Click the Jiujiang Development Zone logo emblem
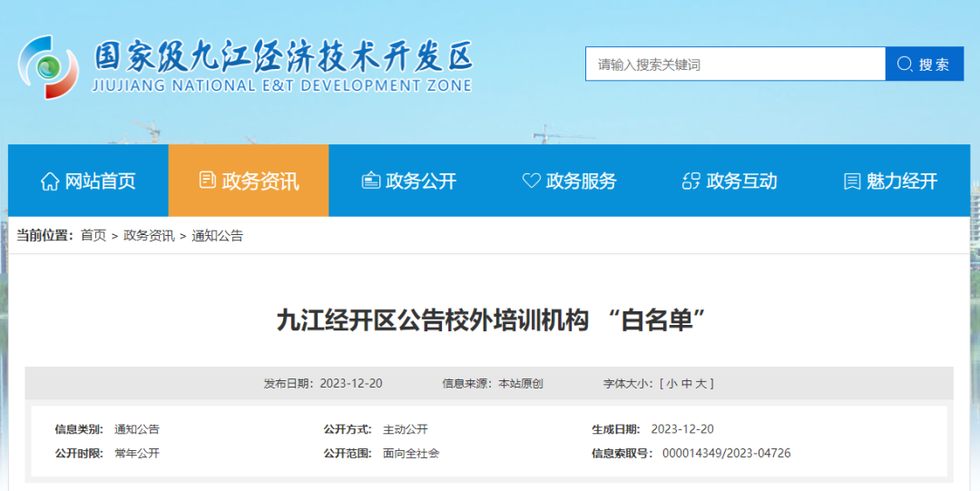This screenshot has width=980, height=491. tap(48, 67)
